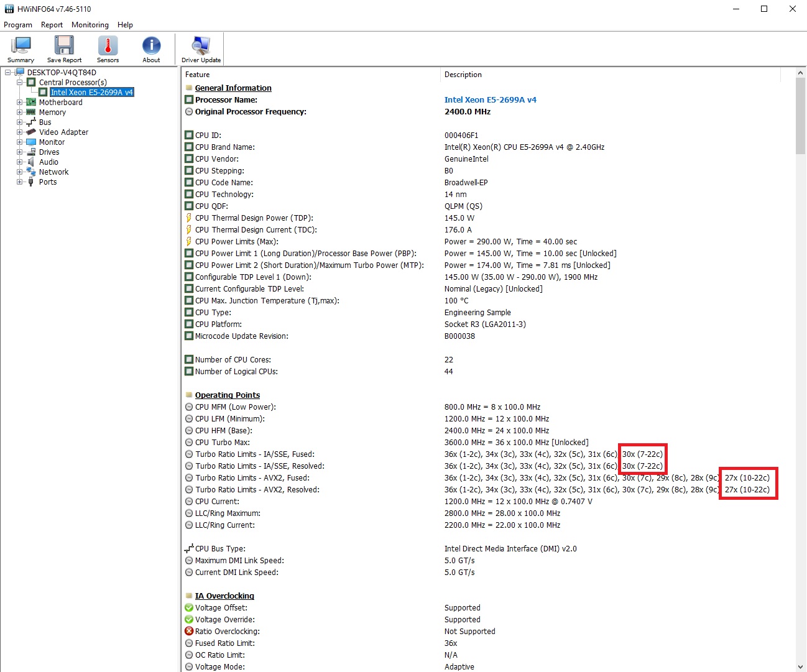Click the Ports plug icon
Viewport: 807px width, 672px height.
[x=31, y=182]
